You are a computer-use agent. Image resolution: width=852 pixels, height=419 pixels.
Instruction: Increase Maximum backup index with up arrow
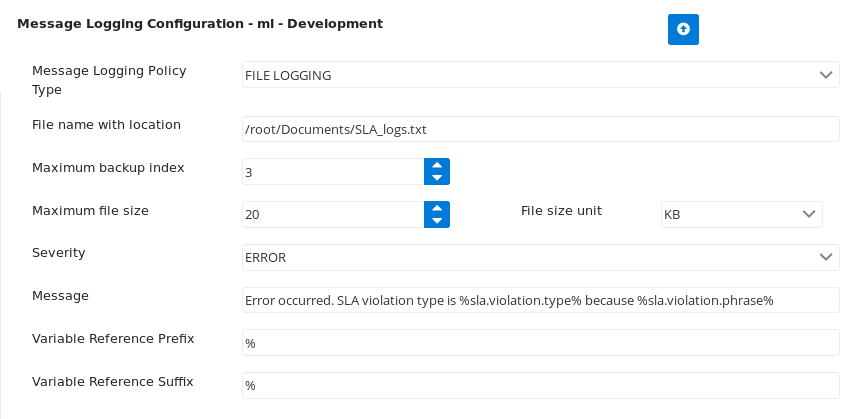click(x=437, y=165)
